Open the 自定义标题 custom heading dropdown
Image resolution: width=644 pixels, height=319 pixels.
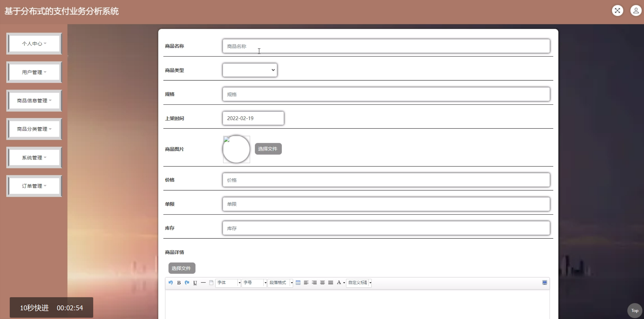pyautogui.click(x=359, y=283)
